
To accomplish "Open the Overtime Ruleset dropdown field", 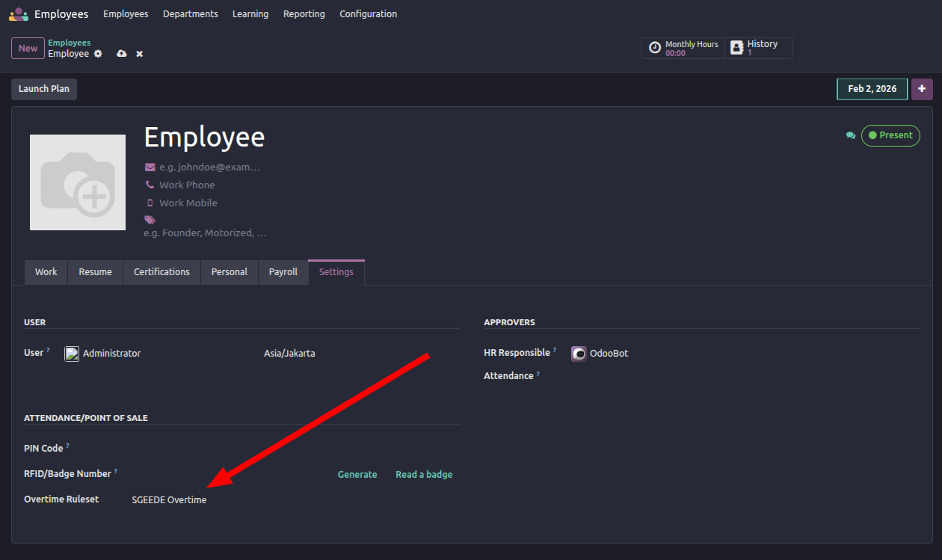I will point(292,499).
